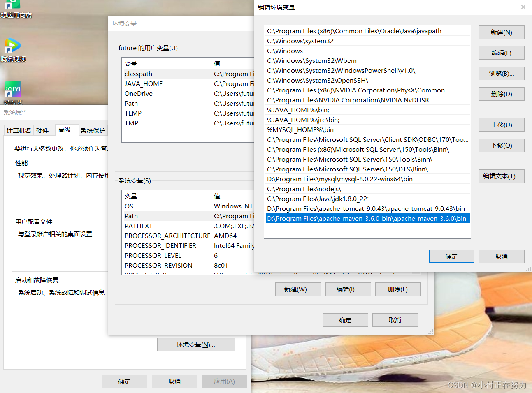Click the 变量 column header in user variables
Viewport: 532px width, 393px height.
coord(167,64)
